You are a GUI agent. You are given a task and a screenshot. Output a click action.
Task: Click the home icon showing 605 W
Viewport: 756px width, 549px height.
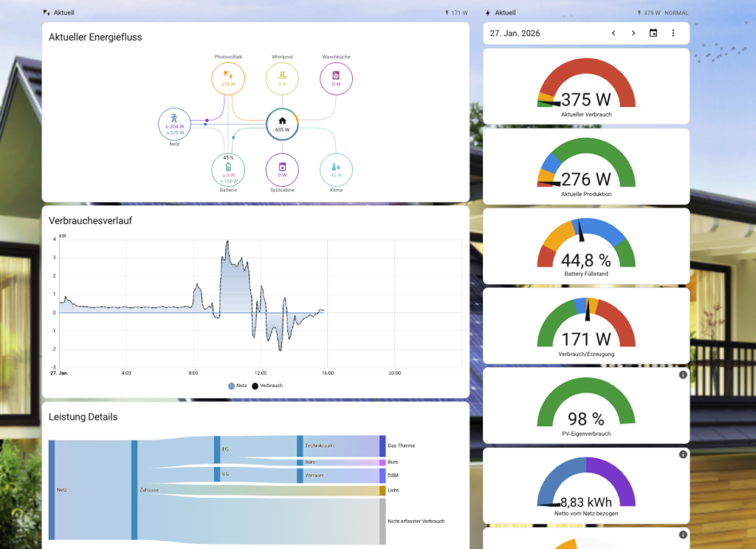pos(282,120)
